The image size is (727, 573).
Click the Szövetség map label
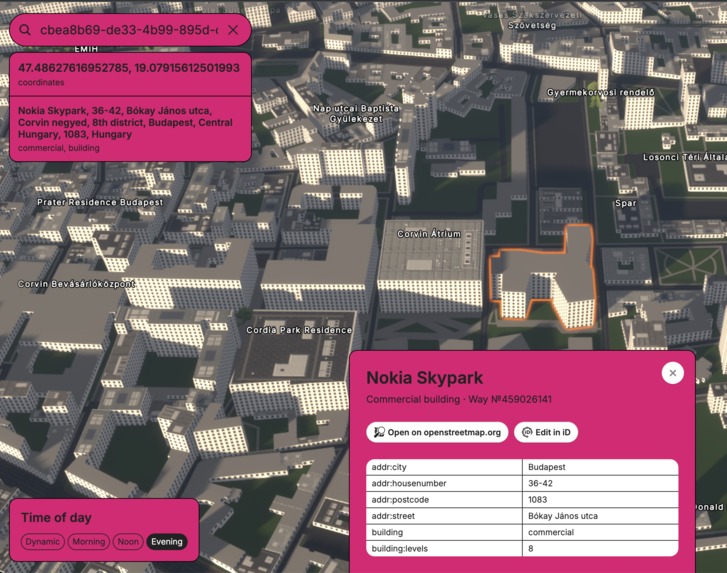[532, 25]
